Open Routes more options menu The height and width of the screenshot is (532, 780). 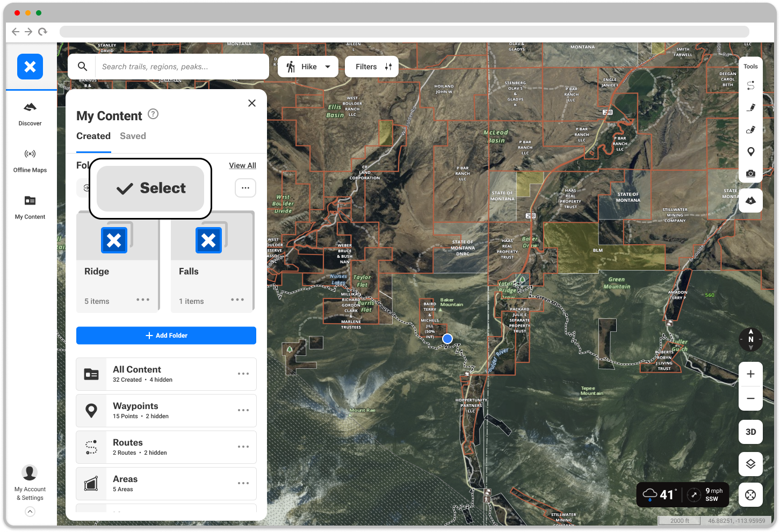tap(243, 447)
